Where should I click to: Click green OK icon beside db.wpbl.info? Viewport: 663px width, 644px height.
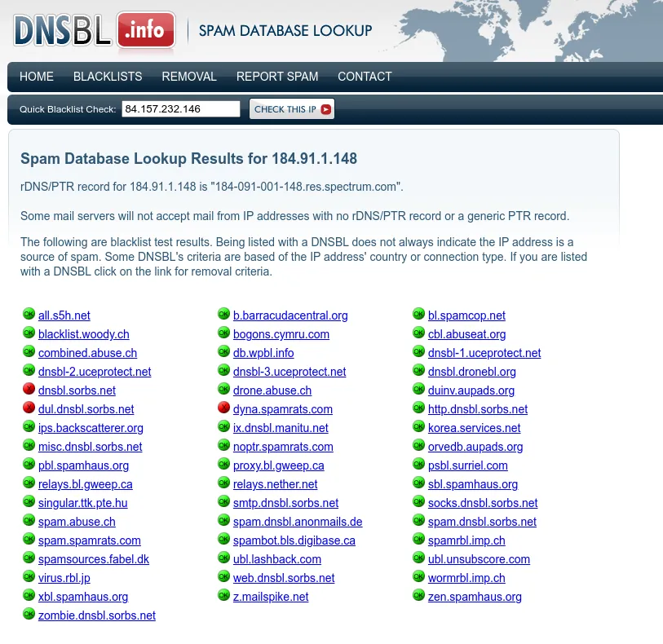(223, 351)
